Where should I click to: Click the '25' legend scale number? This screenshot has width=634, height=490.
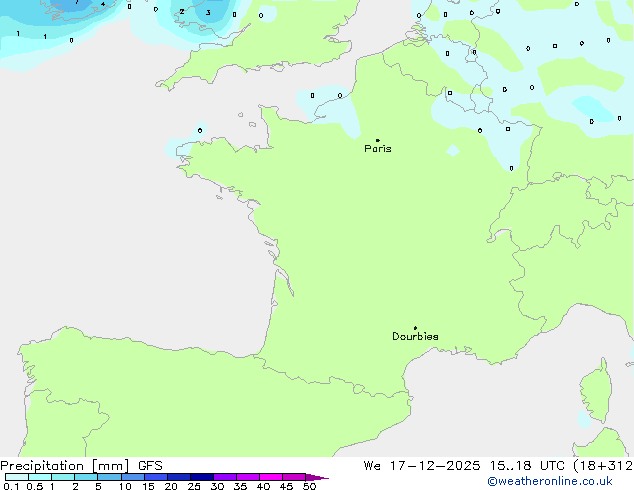coord(194,486)
